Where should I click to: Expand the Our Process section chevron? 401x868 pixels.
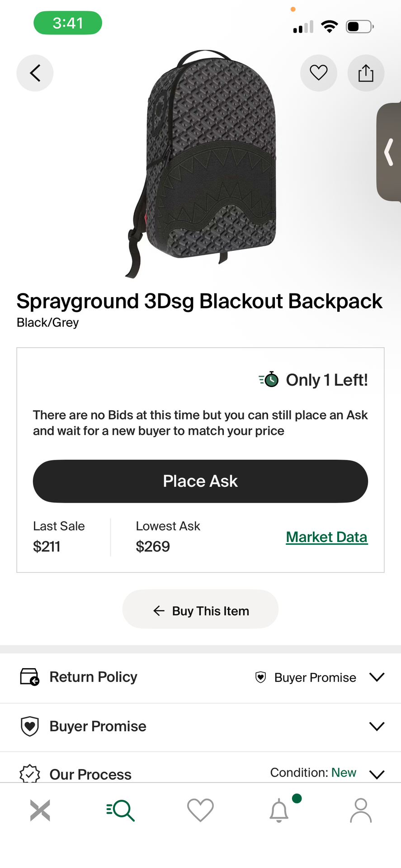click(x=377, y=774)
